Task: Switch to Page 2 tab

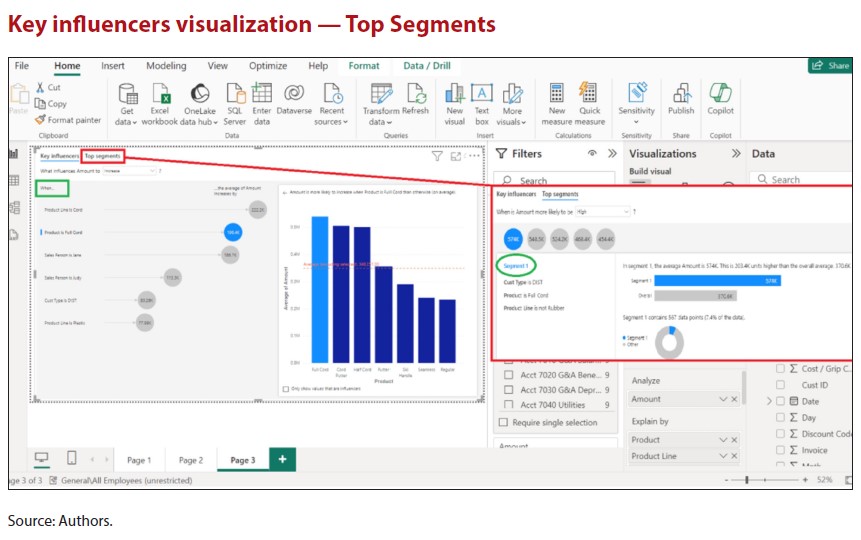Action: click(190, 460)
